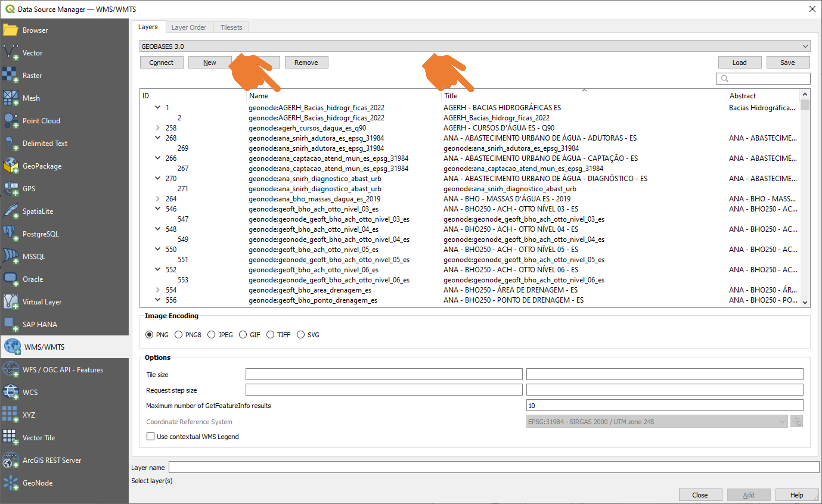Open the GEOBASES 3.0 connection dropdown
The image size is (822, 504).
(x=475, y=46)
